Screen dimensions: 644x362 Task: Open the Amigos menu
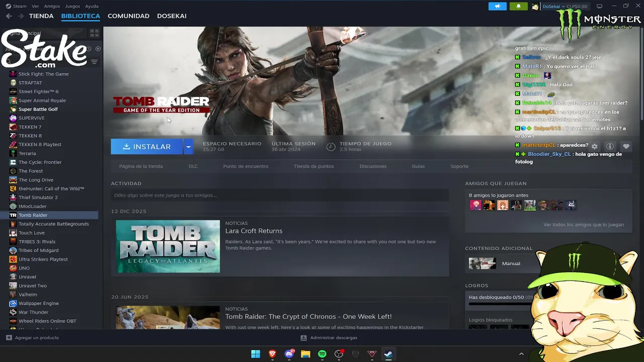pyautogui.click(x=52, y=6)
